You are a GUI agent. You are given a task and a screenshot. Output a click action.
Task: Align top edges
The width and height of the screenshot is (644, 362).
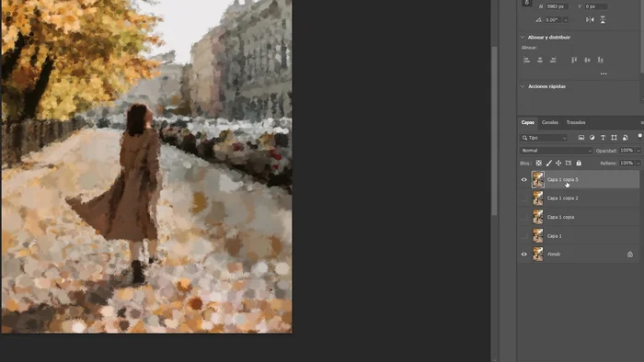[574, 60]
